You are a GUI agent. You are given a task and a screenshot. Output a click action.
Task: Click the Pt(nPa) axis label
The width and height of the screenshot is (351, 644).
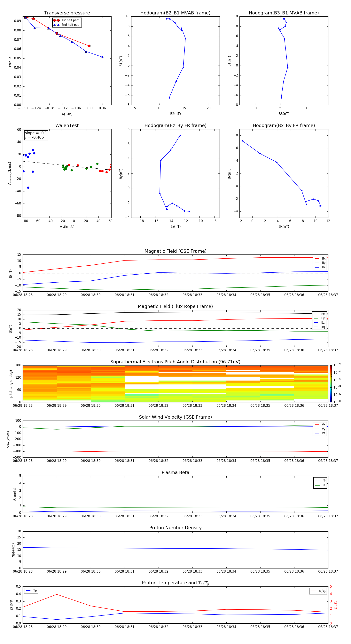click(10, 61)
